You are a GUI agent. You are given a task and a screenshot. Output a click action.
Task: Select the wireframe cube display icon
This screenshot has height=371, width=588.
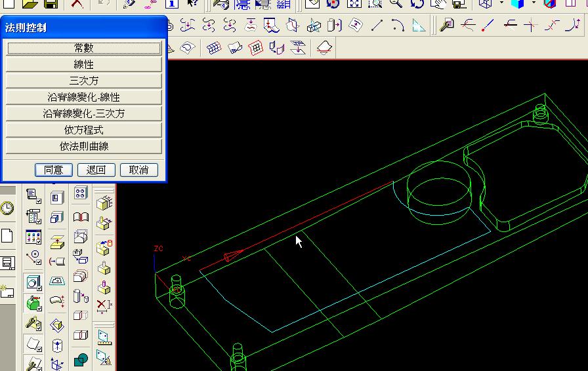(485, 4)
